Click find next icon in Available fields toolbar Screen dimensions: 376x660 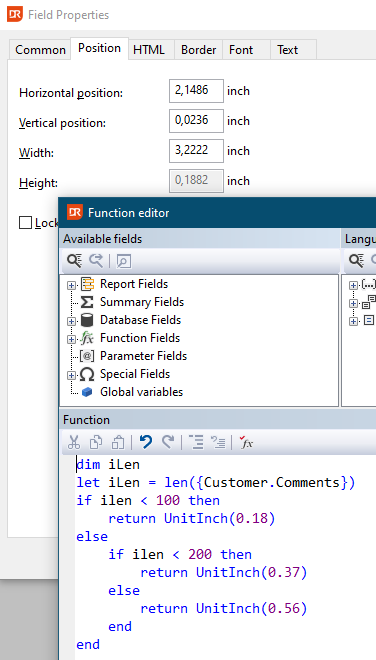click(96, 261)
